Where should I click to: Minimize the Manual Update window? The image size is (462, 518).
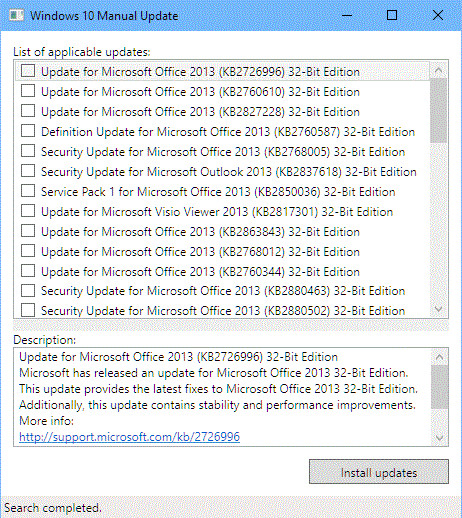[x=347, y=15]
